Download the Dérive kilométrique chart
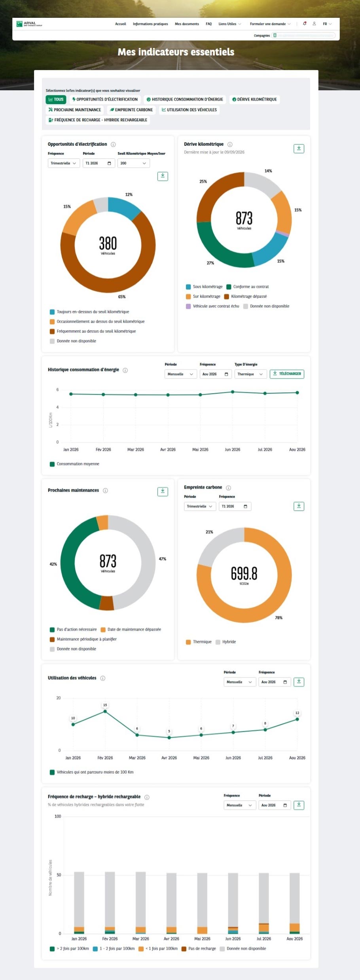The height and width of the screenshot is (980, 360). (299, 148)
